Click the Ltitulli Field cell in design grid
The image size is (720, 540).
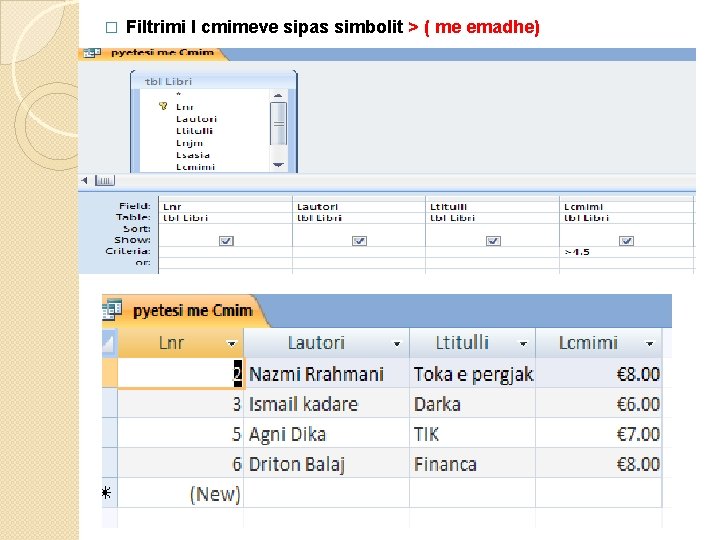click(493, 207)
